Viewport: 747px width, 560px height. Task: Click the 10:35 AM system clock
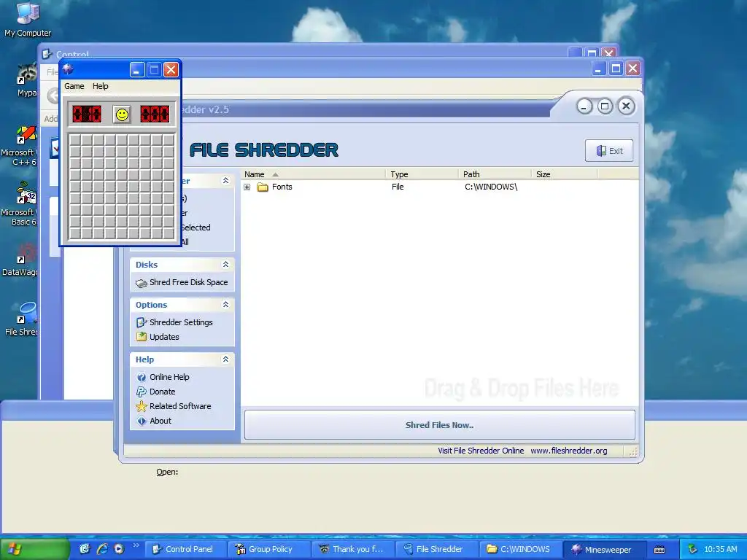click(720, 550)
